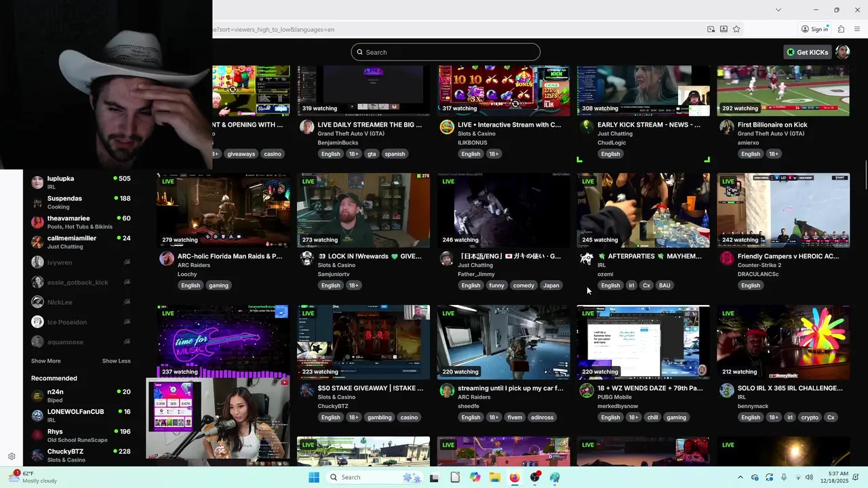Open the sidebar settings gear icon
The image size is (868, 488).
(12, 457)
